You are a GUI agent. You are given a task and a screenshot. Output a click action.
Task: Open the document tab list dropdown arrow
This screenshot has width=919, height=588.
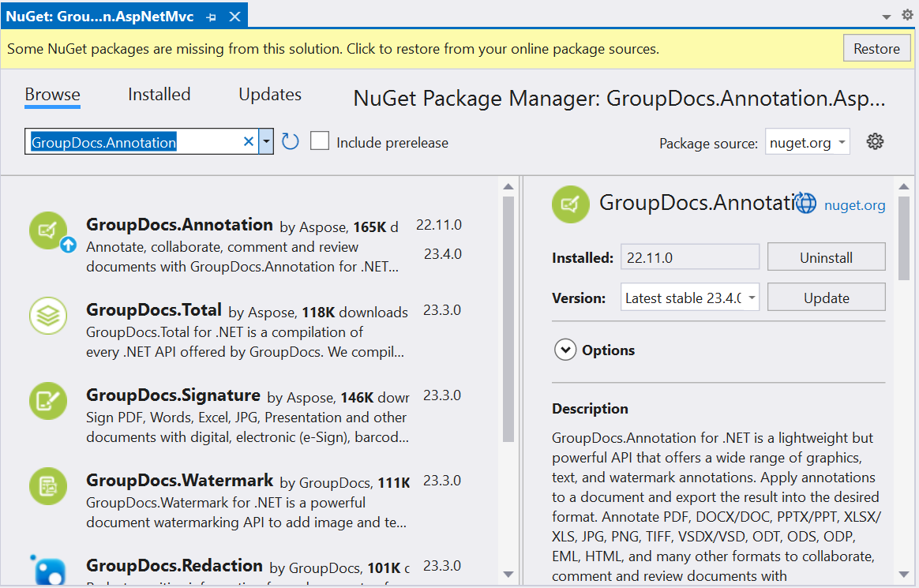coord(886,17)
